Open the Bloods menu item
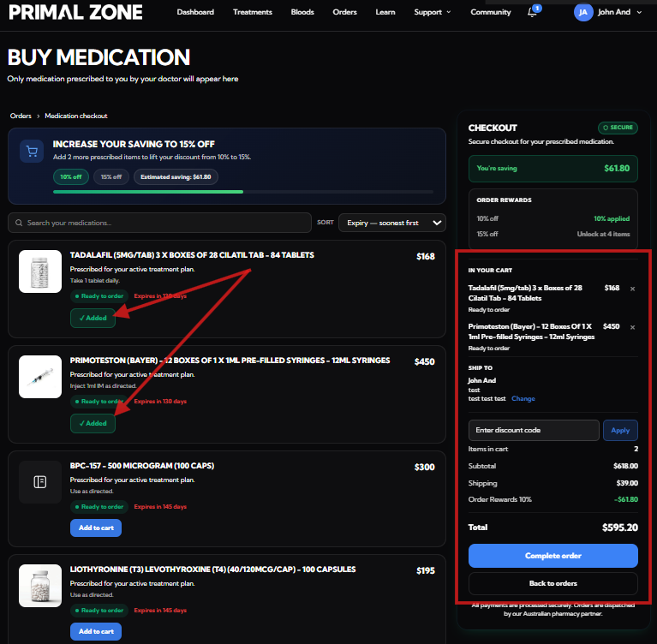The image size is (657, 644). (x=302, y=12)
